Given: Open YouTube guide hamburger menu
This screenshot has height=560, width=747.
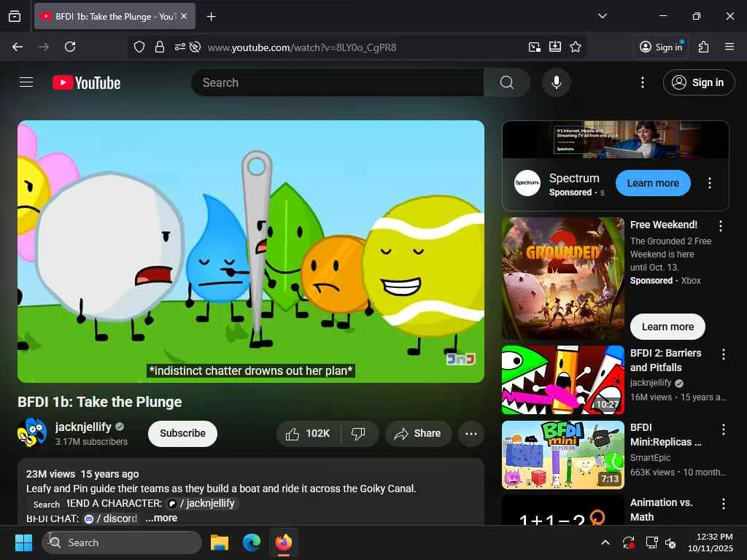Looking at the screenshot, I should [x=26, y=82].
